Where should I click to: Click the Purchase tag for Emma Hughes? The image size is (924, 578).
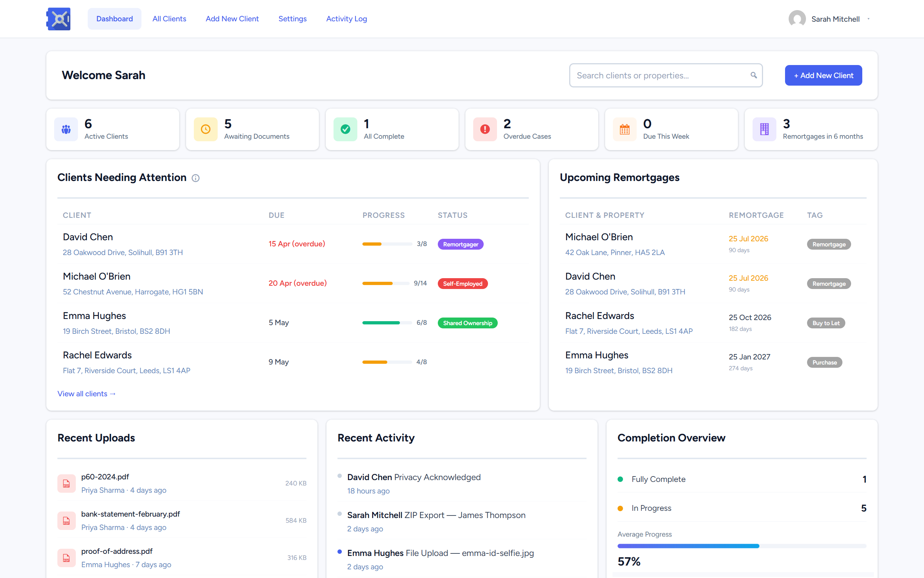[824, 362]
